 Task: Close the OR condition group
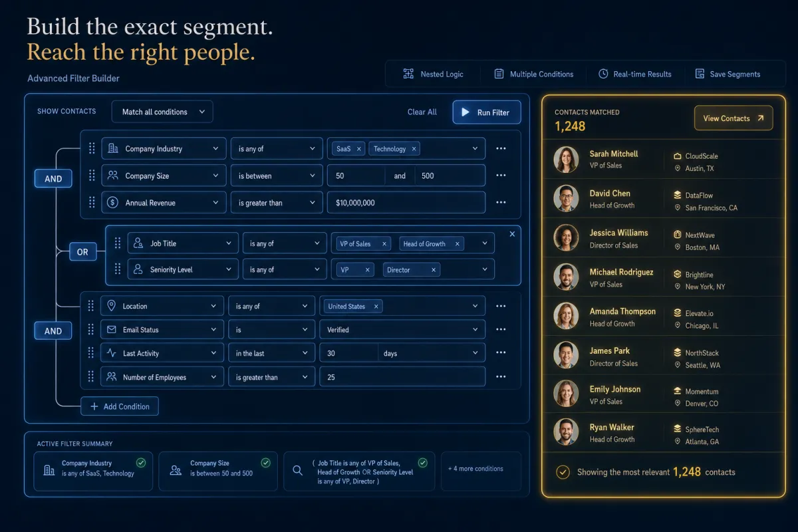(512, 234)
